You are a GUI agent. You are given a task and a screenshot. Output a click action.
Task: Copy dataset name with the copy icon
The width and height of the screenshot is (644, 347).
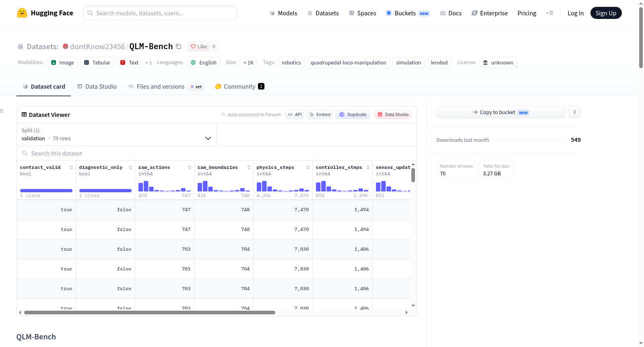tap(178, 46)
